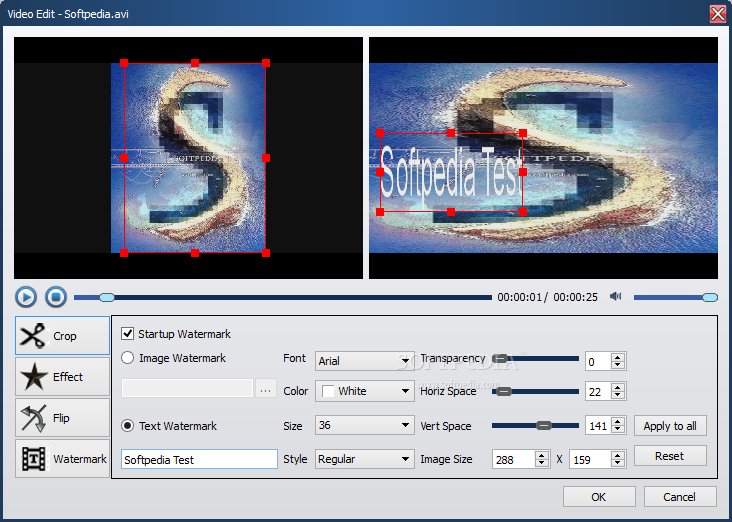The image size is (732, 522).
Task: Increase the Horiz Space value with up arrow
Action: click(x=618, y=388)
